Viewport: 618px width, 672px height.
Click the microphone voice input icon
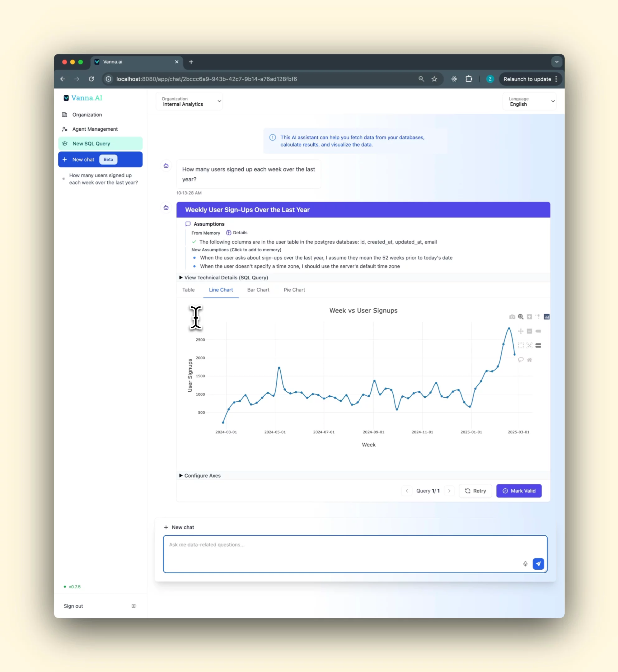525,564
